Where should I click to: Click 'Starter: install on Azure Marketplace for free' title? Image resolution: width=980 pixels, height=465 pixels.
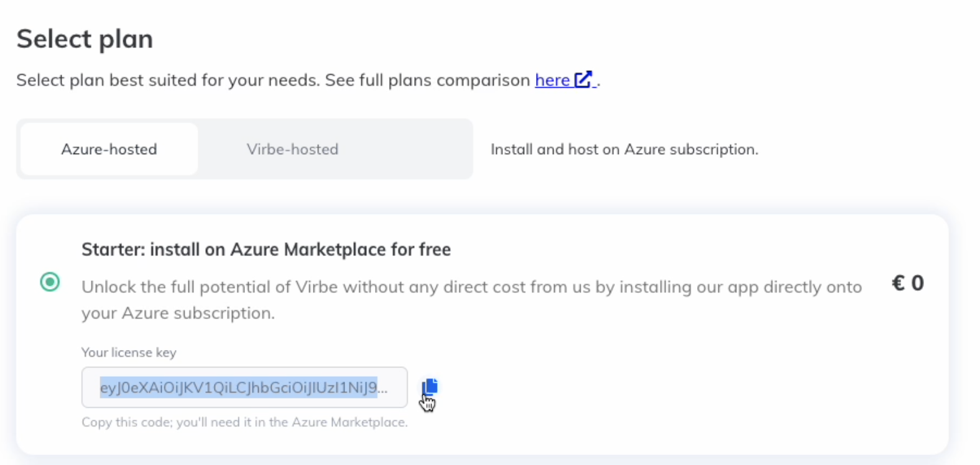tap(266, 249)
